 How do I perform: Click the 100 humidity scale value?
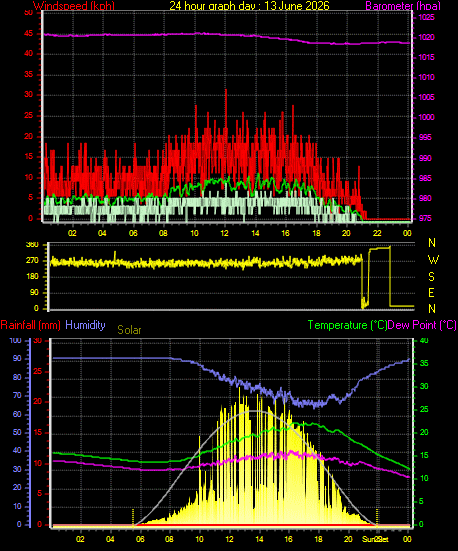[15, 341]
